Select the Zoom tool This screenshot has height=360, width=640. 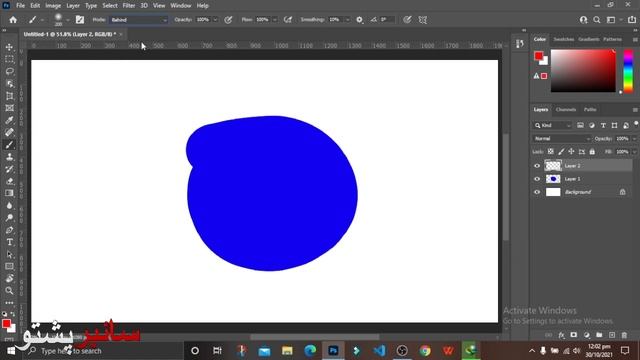coord(9,291)
